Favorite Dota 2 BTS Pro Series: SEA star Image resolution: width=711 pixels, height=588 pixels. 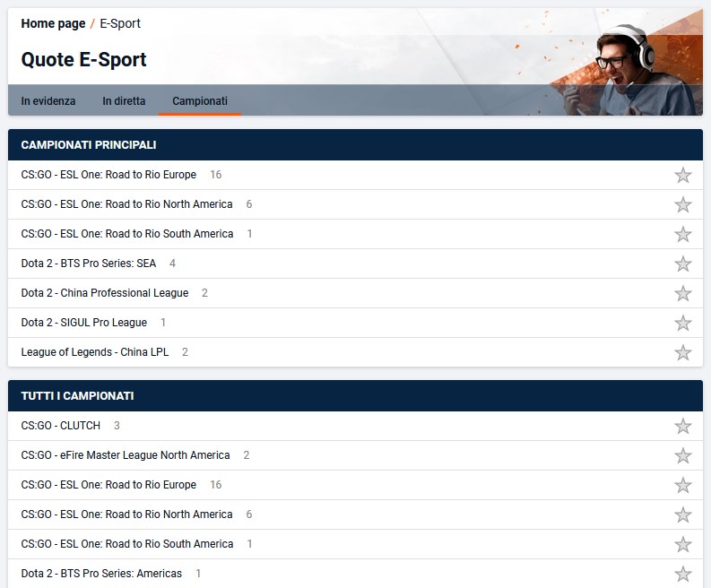(682, 264)
